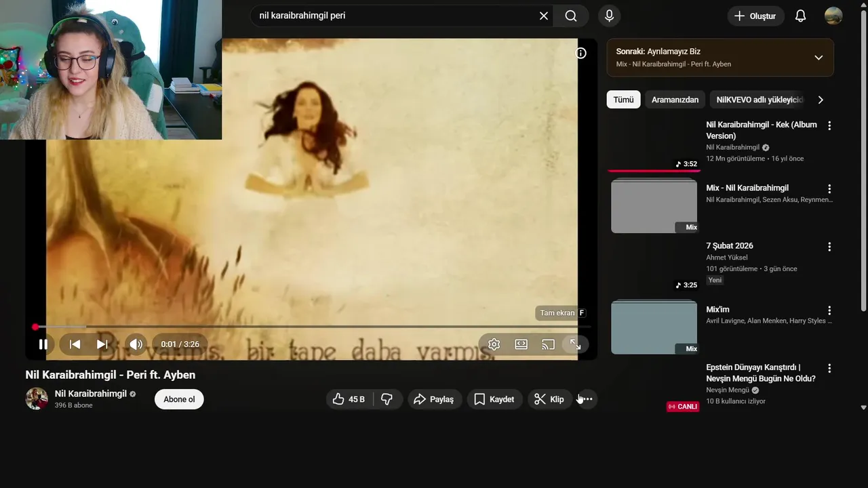Clear the search box text
Screen dimensions: 868x488
[544, 16]
